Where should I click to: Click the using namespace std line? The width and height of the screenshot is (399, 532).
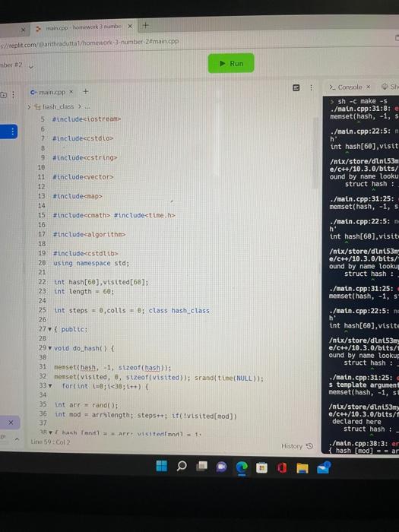(91, 263)
